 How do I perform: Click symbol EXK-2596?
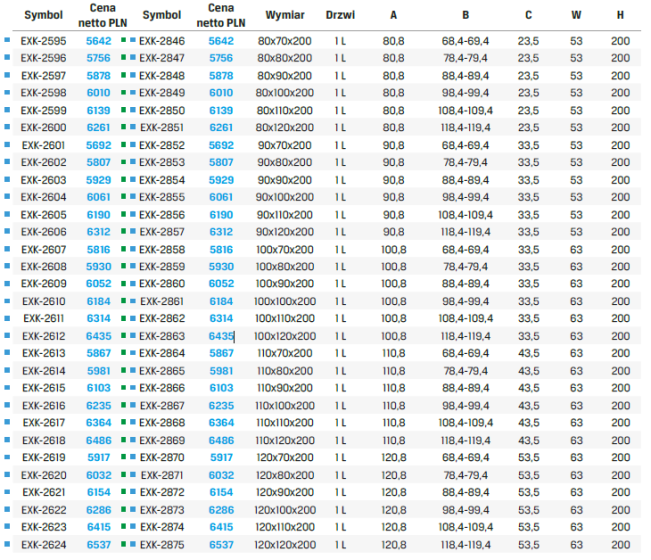pos(43,58)
